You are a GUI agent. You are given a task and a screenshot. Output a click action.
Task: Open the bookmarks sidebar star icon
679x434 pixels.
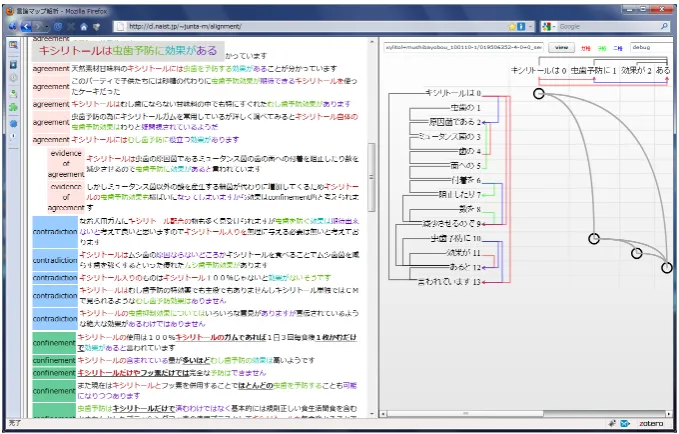pyautogui.click(x=13, y=65)
